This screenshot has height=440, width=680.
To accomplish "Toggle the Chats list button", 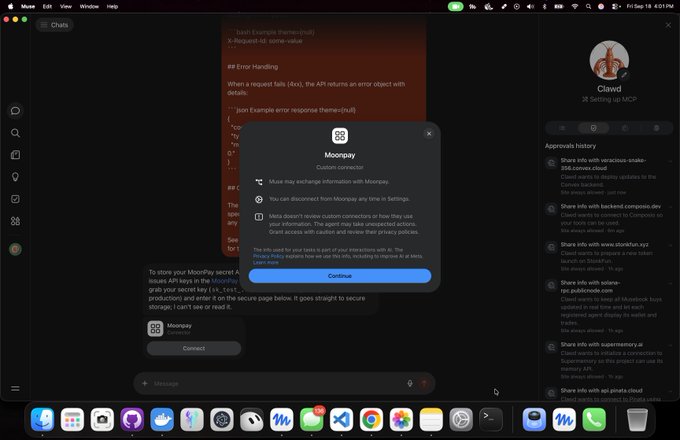I will (55, 25).
